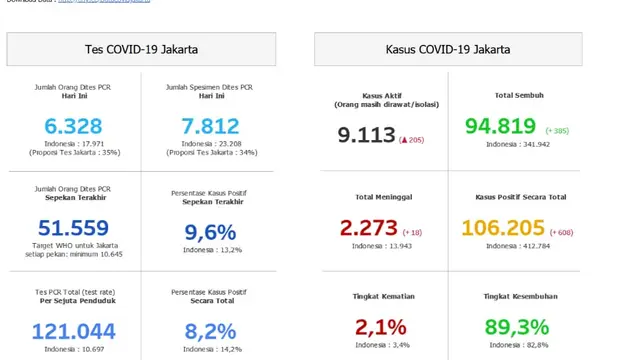Click the Indonesia : 412.784 text
This screenshot has height=360, width=640.
pyautogui.click(x=518, y=246)
